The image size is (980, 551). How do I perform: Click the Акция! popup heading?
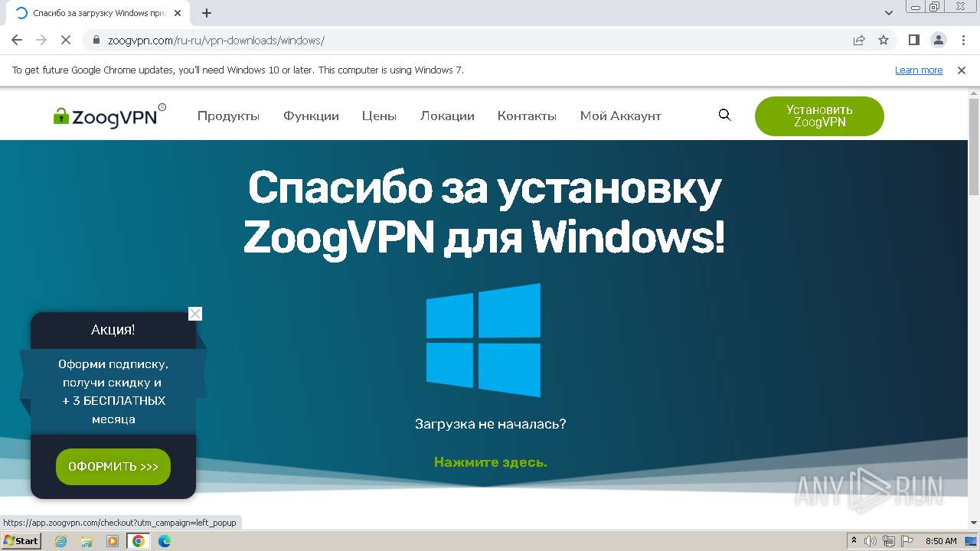(x=113, y=330)
